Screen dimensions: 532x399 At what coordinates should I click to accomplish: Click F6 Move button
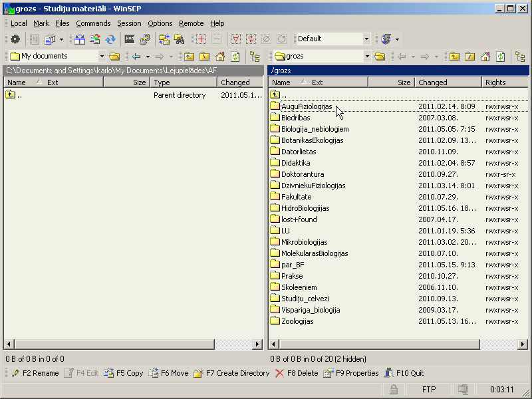169,373
